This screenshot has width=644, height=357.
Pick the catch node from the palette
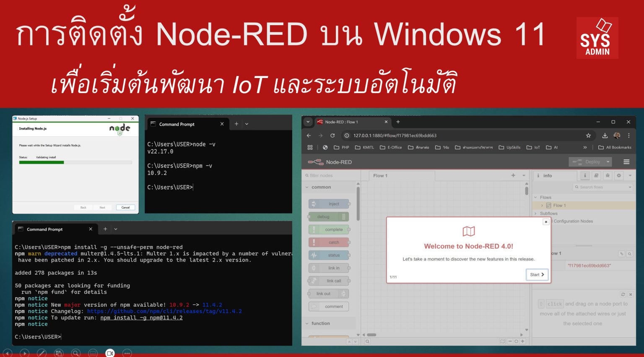coord(330,242)
